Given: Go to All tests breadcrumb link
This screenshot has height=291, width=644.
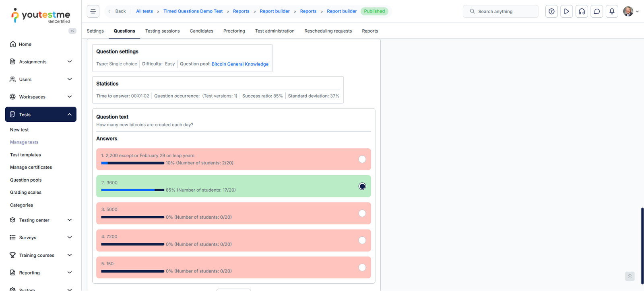Looking at the screenshot, I should tap(144, 11).
